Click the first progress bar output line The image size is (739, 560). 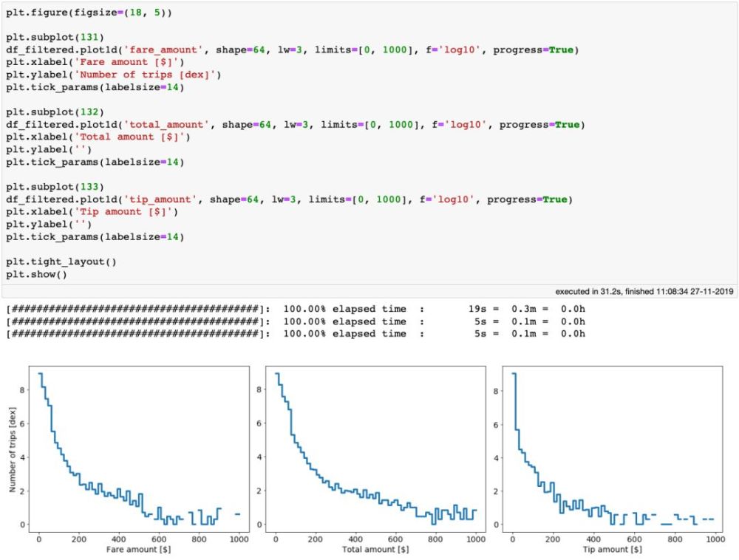click(296, 309)
